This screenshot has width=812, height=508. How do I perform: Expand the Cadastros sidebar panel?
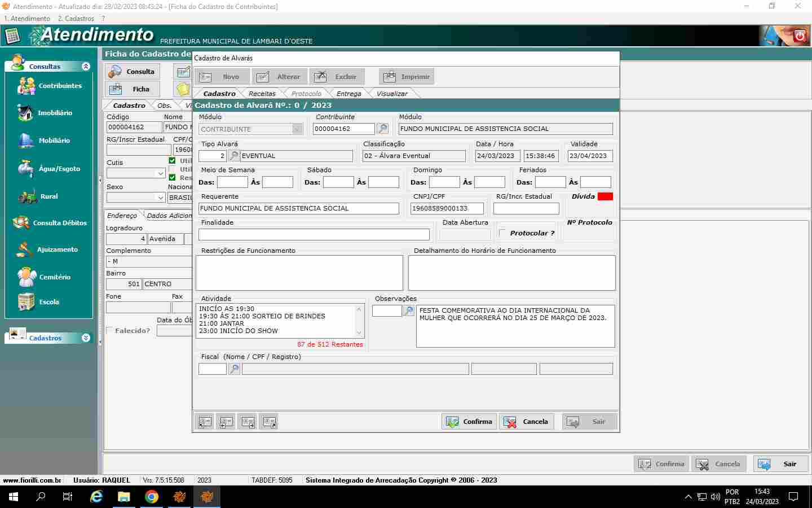coord(86,338)
